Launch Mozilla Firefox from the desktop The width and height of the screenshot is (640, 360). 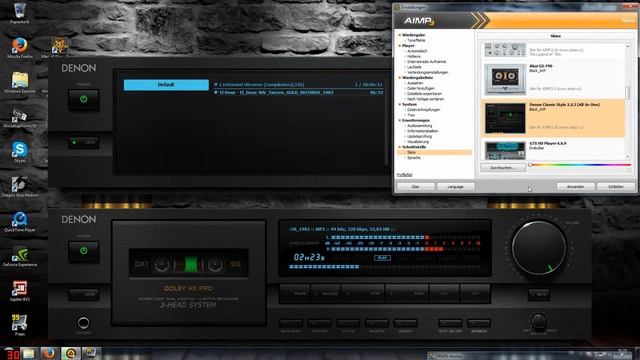(x=20, y=47)
